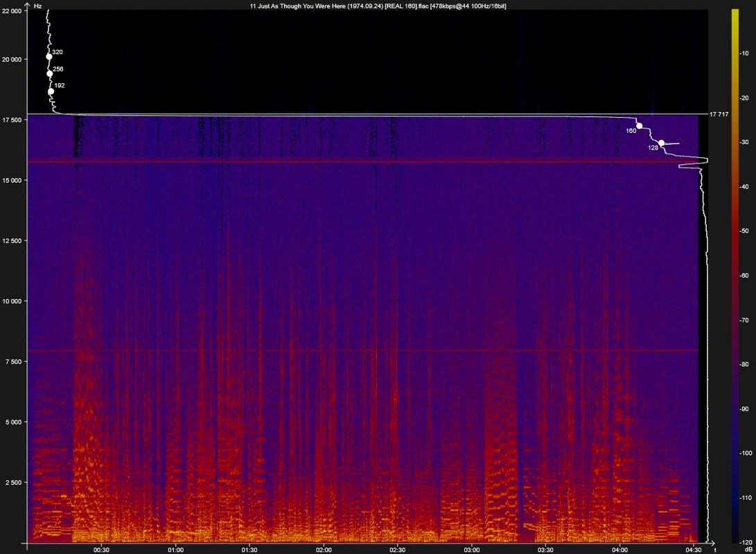Select the file title text at top
756x554 pixels.
point(378,6)
